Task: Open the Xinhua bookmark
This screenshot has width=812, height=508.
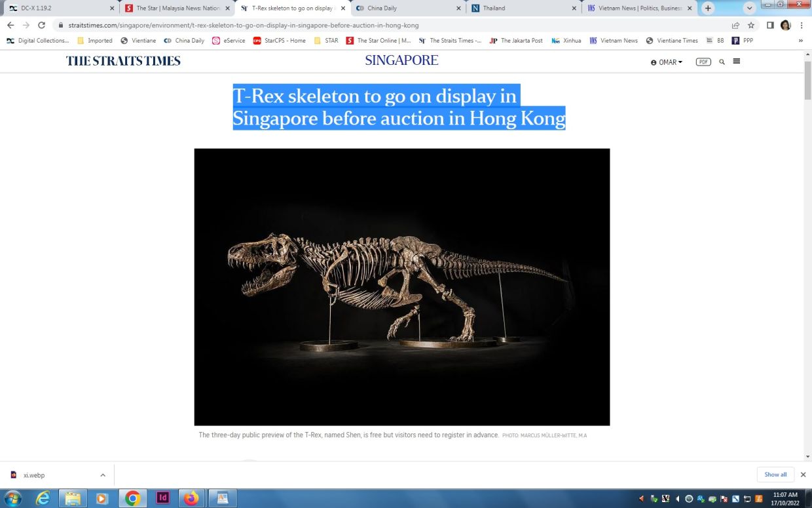Action: point(566,41)
